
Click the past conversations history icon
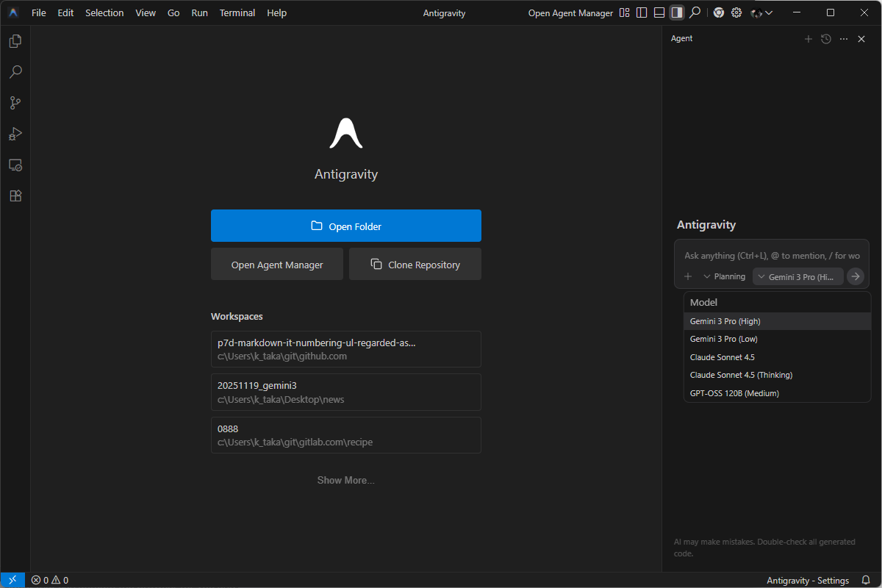[826, 39]
